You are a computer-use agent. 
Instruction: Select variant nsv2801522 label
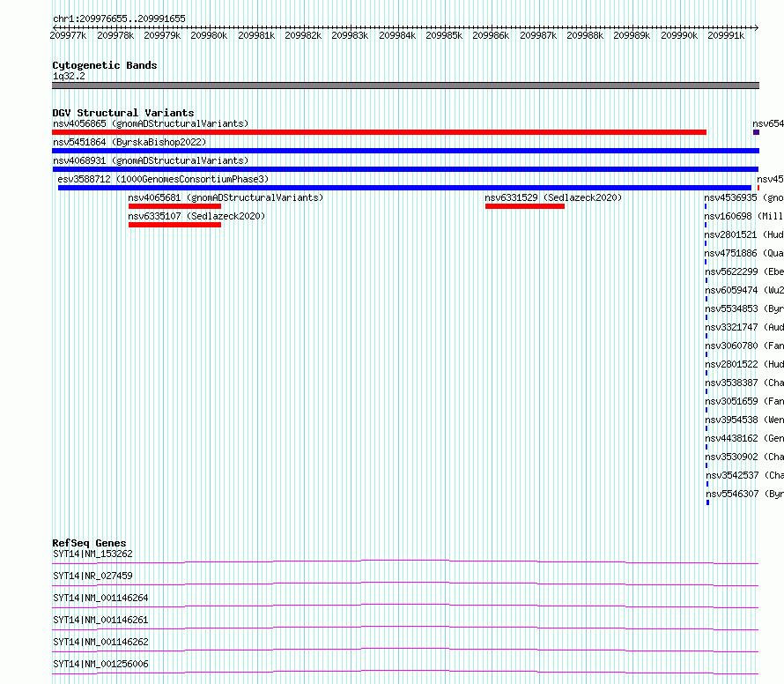pos(744,364)
